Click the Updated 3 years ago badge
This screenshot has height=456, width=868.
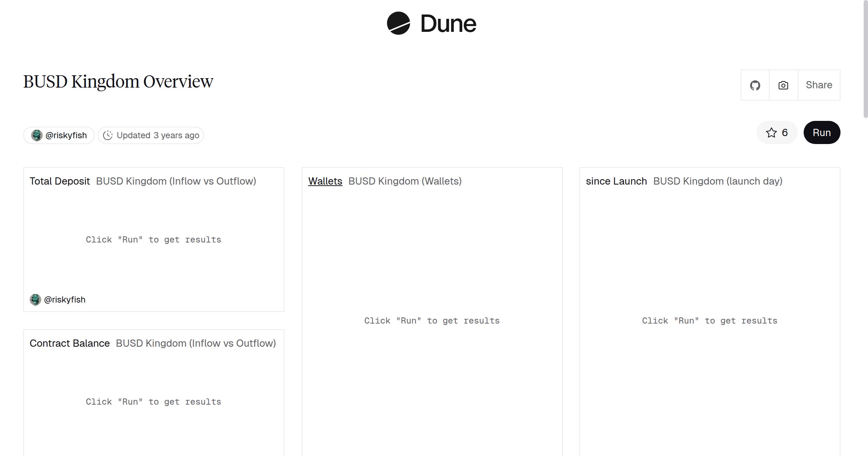click(158, 135)
